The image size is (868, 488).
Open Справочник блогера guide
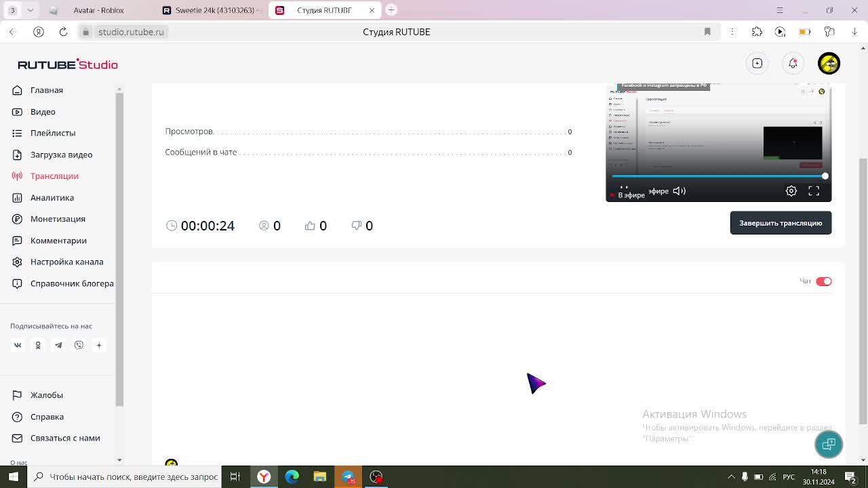pyautogui.click(x=72, y=283)
